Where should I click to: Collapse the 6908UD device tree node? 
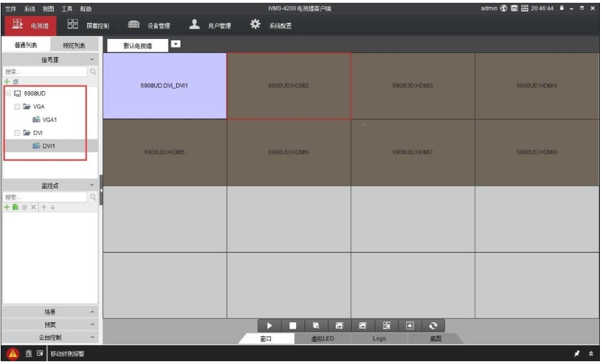click(8, 93)
